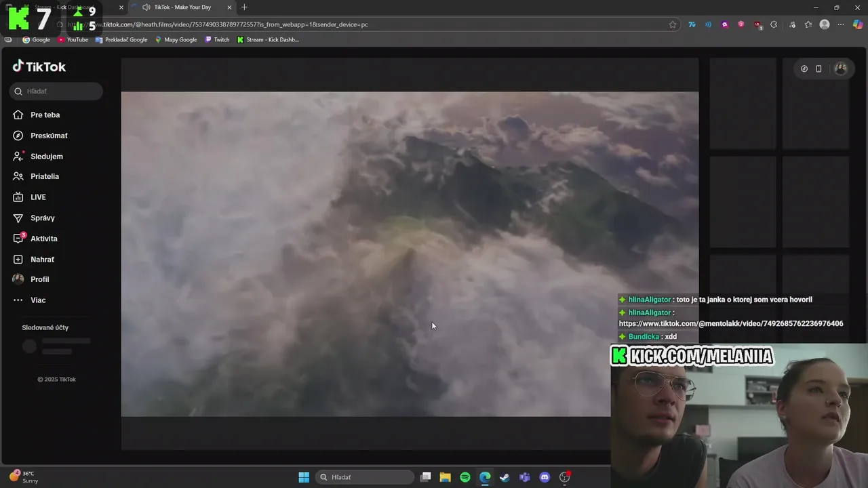Click the pink shield extension icon

point(741,24)
